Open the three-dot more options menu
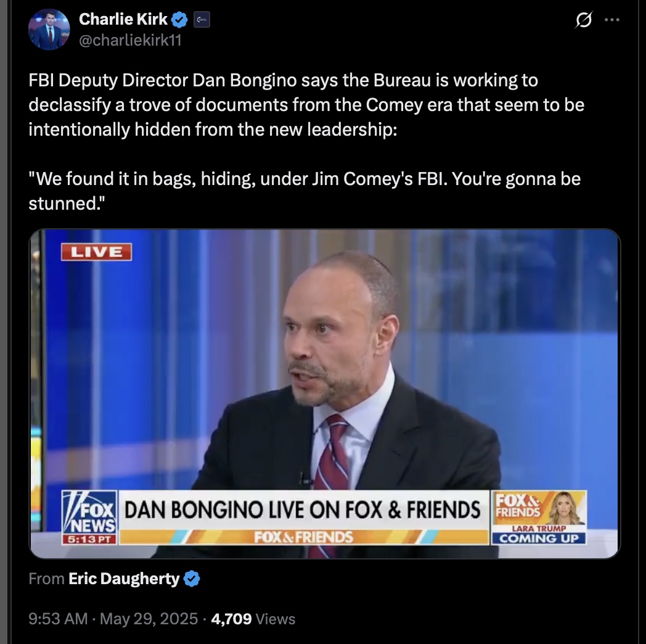 point(612,20)
